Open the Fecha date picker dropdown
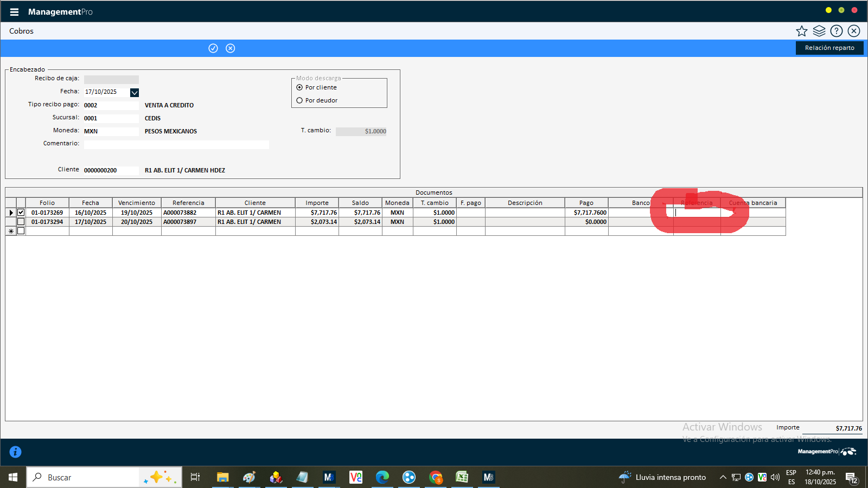 coord(135,93)
